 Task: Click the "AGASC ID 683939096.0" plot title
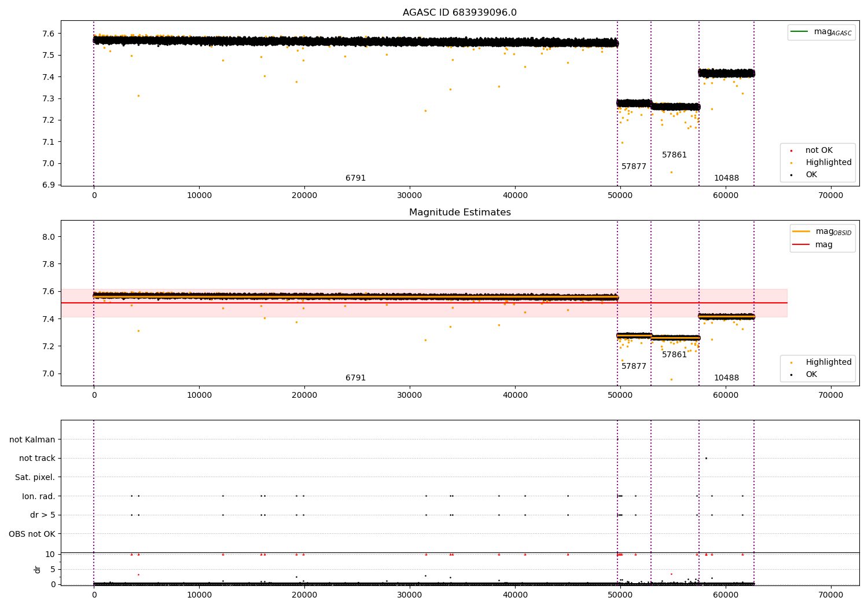pos(459,13)
